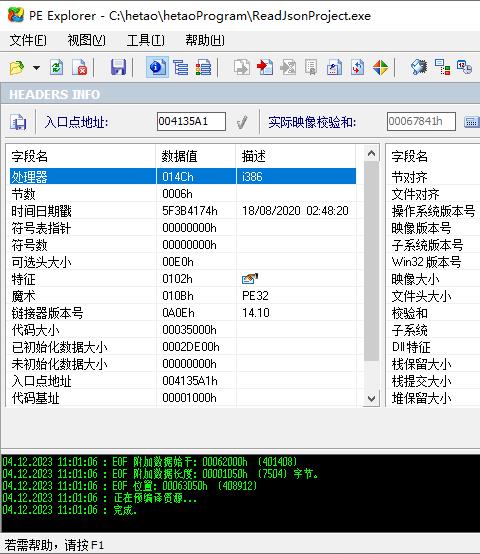Image resolution: width=480 pixels, height=554 pixels.
Task: Select the 符号数 row
Action: (x=183, y=245)
